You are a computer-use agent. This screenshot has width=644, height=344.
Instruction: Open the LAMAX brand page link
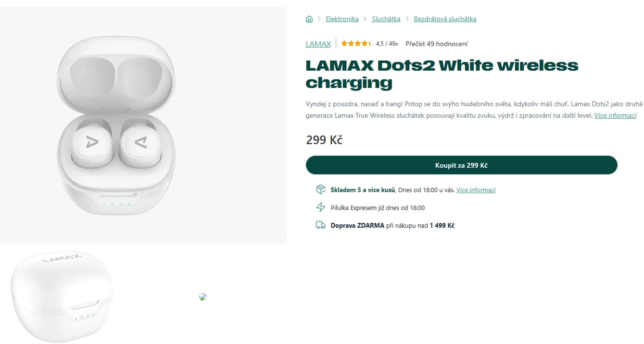(318, 44)
